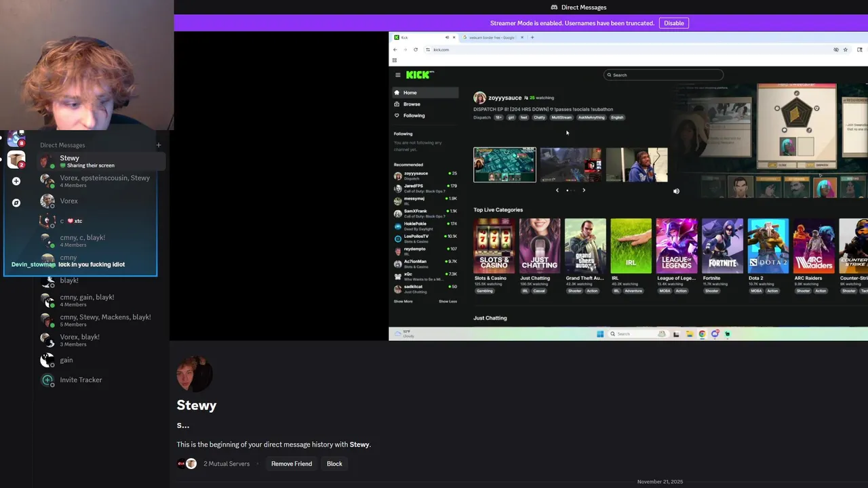Click Stewy's large profile avatar

[195, 374]
